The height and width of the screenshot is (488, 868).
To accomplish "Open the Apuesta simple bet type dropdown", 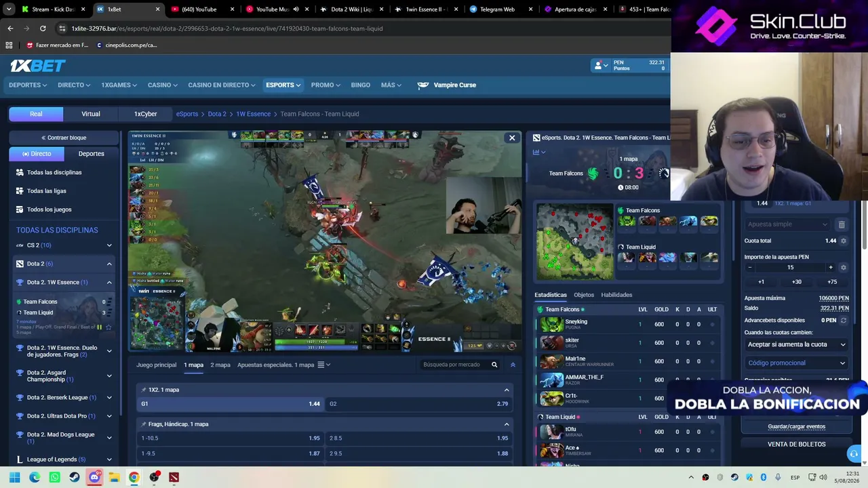I will point(787,224).
